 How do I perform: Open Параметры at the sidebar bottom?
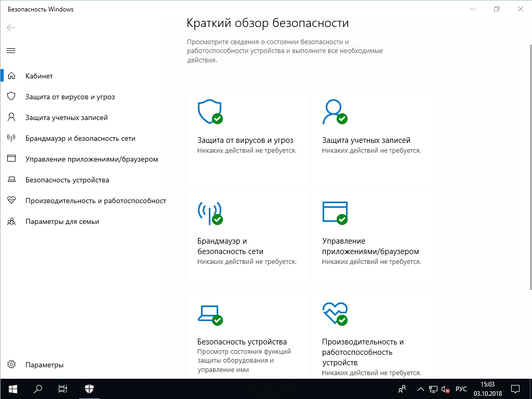click(x=84, y=365)
